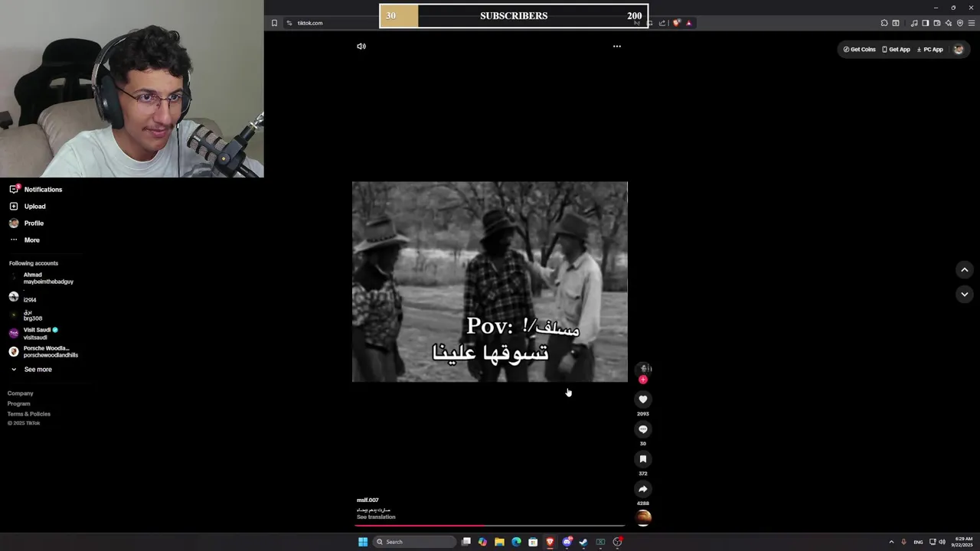Go to previous video up arrow
The height and width of the screenshot is (551, 980).
tap(965, 269)
